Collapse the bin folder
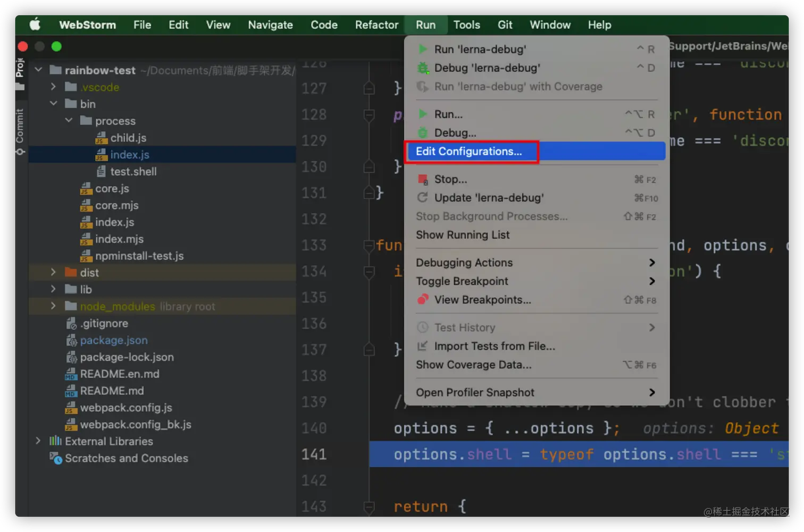The height and width of the screenshot is (532, 804). [53, 104]
